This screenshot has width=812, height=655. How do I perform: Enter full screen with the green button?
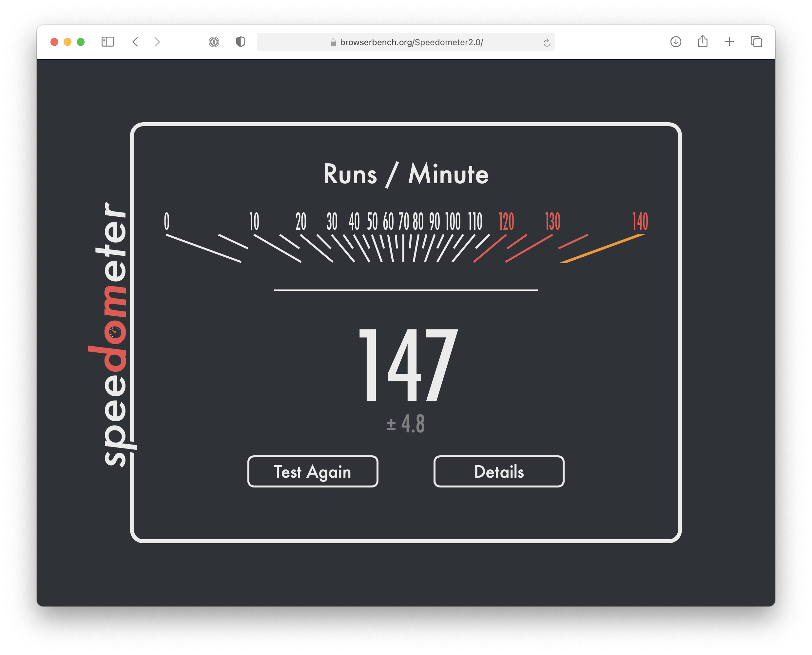tap(81, 42)
